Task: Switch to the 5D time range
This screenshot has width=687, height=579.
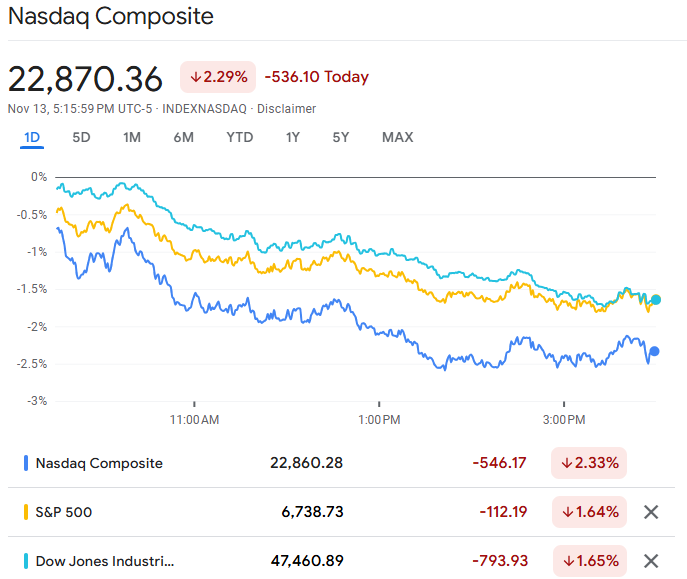Action: coord(81,137)
